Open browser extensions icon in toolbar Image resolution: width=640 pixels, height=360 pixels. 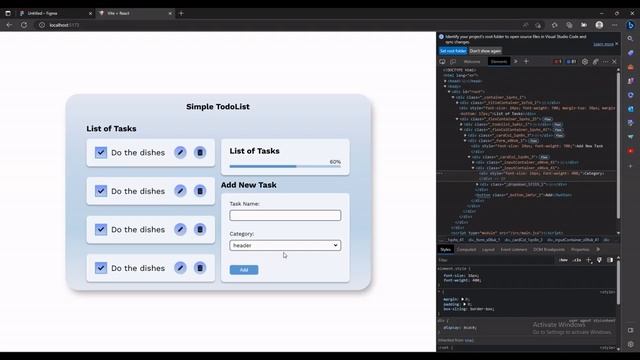[x=554, y=25]
